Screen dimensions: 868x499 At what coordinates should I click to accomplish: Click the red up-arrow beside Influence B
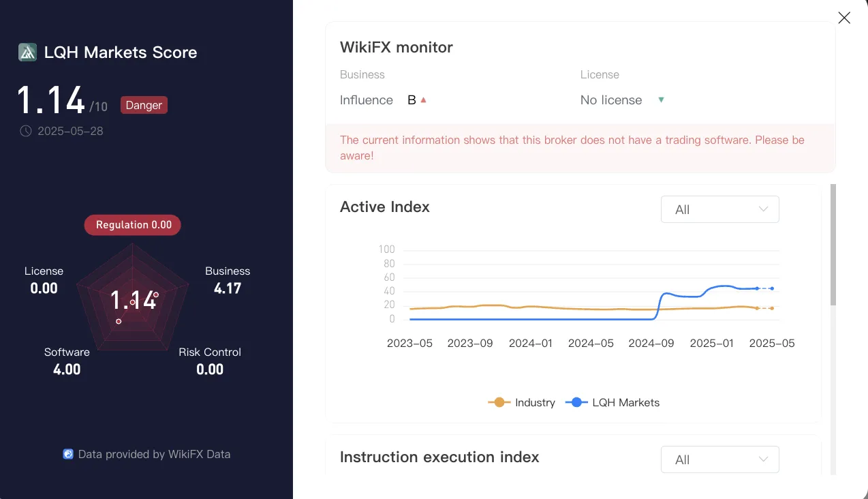tap(423, 100)
